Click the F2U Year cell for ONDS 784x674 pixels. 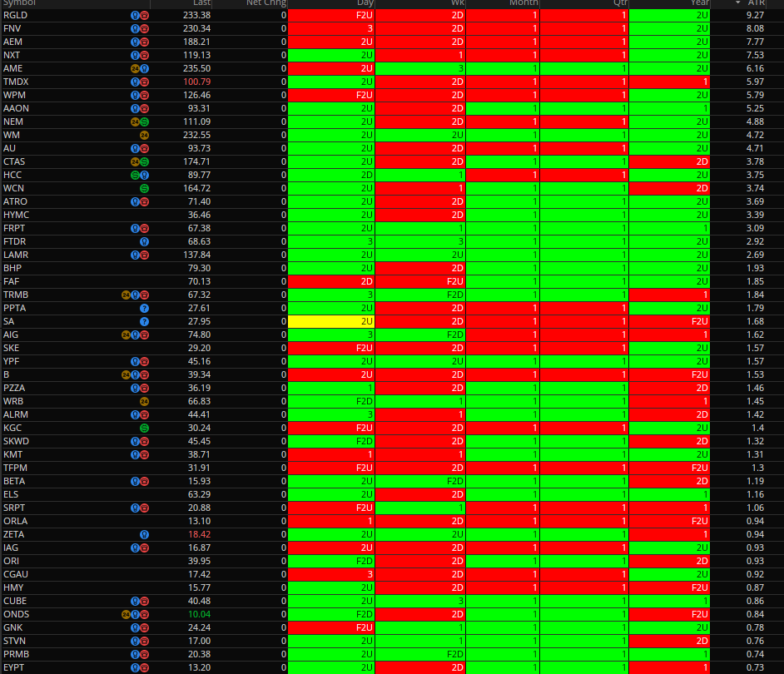(669, 614)
